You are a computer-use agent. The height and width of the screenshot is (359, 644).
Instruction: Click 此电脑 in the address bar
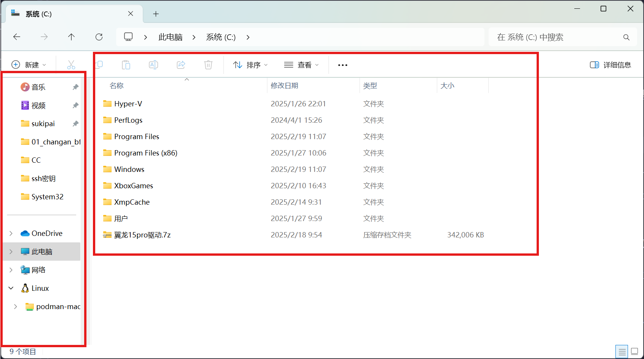point(170,37)
